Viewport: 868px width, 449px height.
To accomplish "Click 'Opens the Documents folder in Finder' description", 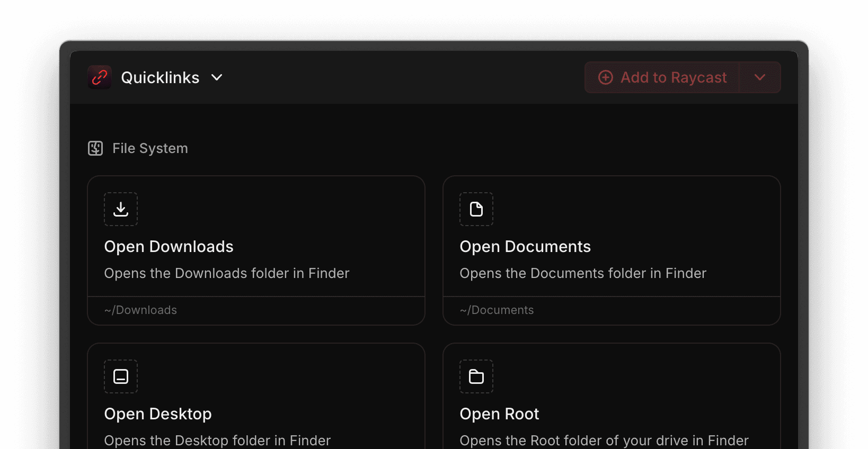I will (x=583, y=273).
